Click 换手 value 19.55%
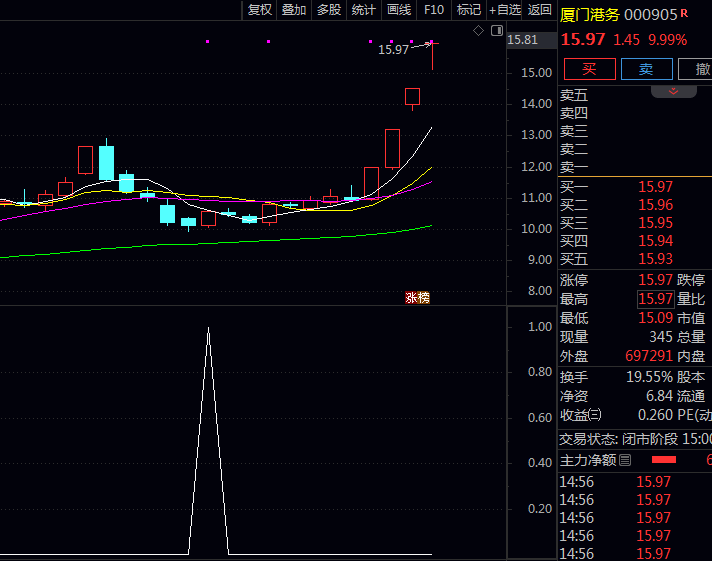This screenshot has height=561, width=712. (x=649, y=377)
